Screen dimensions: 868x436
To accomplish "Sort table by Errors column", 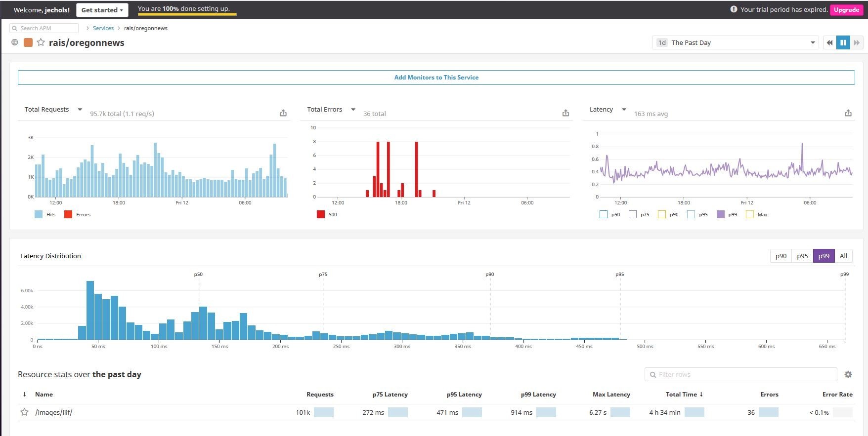I will (x=769, y=394).
